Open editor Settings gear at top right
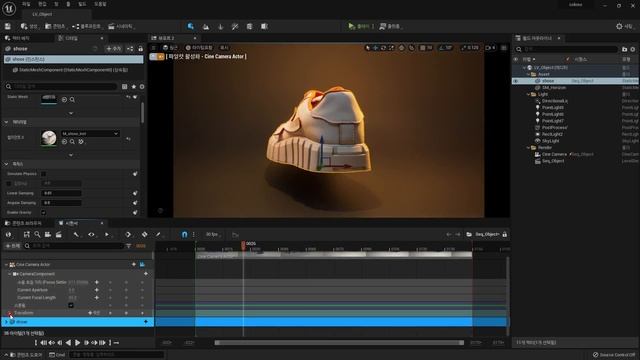The height and width of the screenshot is (360, 640). click(x=619, y=26)
